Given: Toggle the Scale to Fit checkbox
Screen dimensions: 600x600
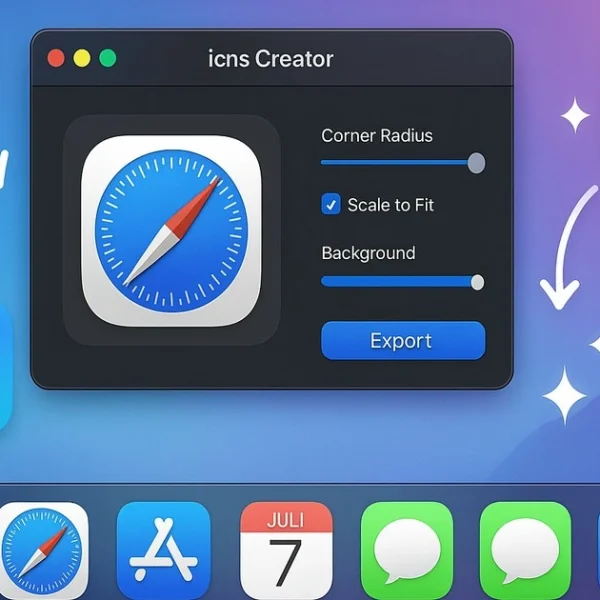Looking at the screenshot, I should click(331, 204).
